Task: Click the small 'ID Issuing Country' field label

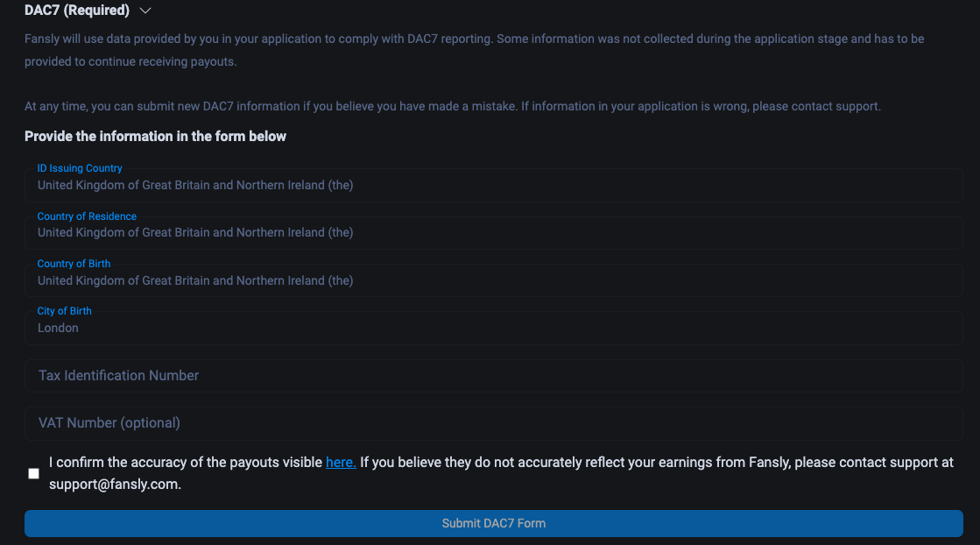Action: pos(80,168)
